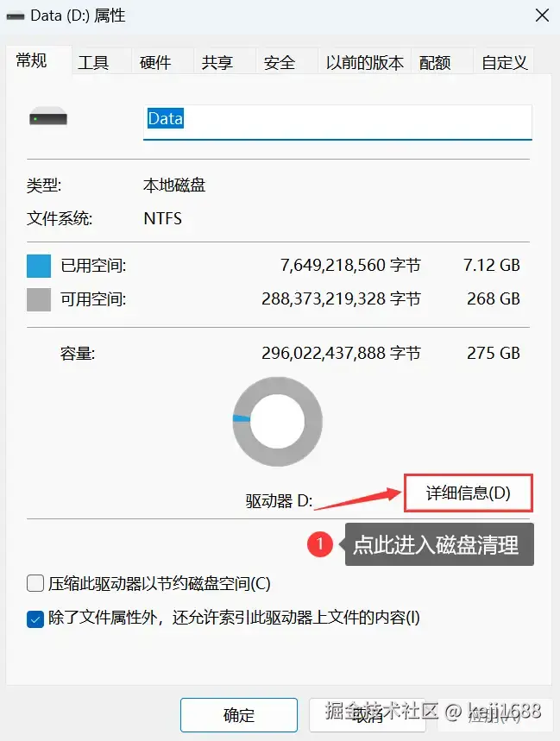Image resolution: width=560 pixels, height=741 pixels.
Task: Uncheck allow indexing file contents checkbox
Action: point(35,619)
